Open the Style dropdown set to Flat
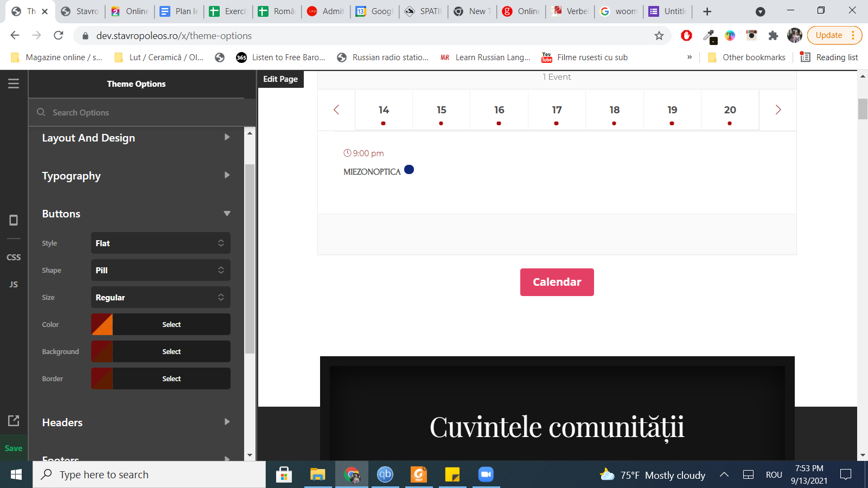 [161, 243]
